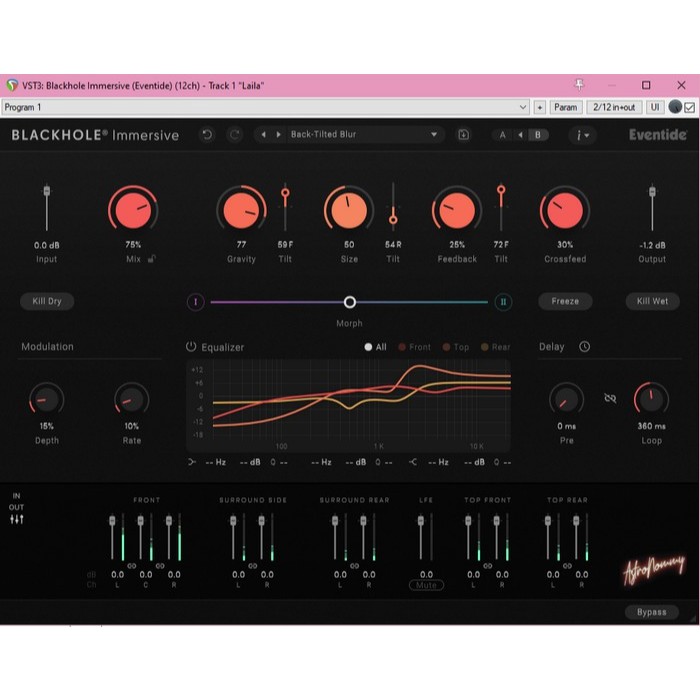This screenshot has height=700, width=700.
Task: Click the Pre delay knob
Action: click(566, 399)
